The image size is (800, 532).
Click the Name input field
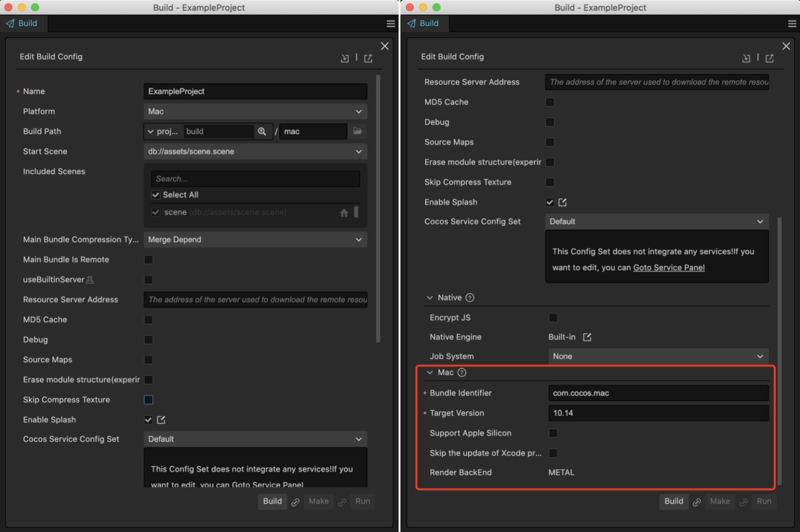click(x=256, y=91)
